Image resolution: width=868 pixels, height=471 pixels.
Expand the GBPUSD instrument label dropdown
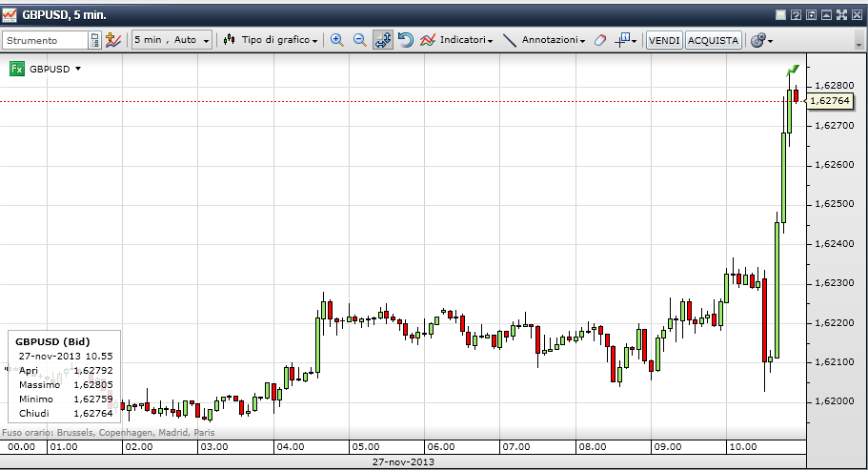[x=78, y=69]
